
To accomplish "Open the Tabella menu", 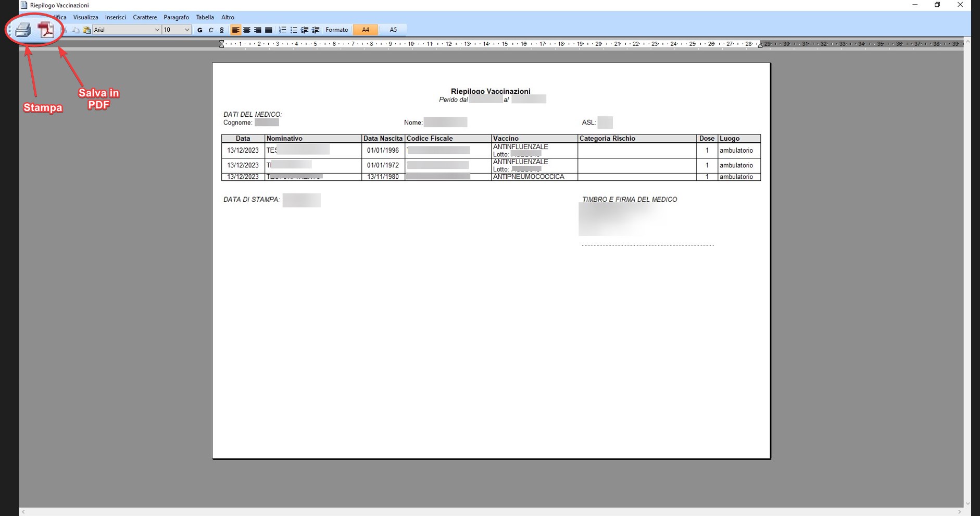I will tap(205, 17).
